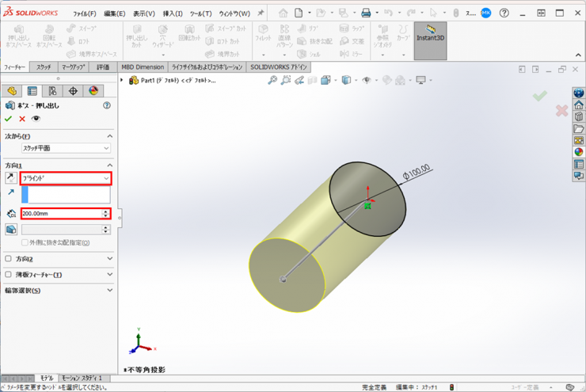Confirm the boss-extrude with green checkmark
Viewport: 586px width, 392px height.
[x=9, y=119]
